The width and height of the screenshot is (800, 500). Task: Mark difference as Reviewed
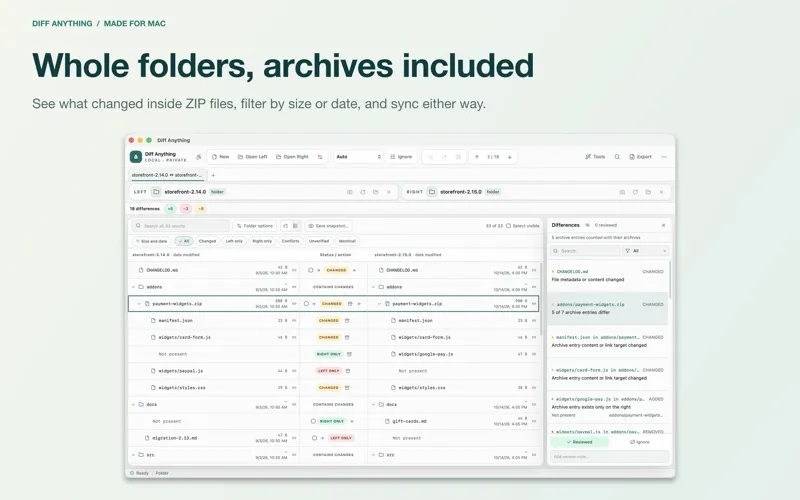tap(579, 442)
